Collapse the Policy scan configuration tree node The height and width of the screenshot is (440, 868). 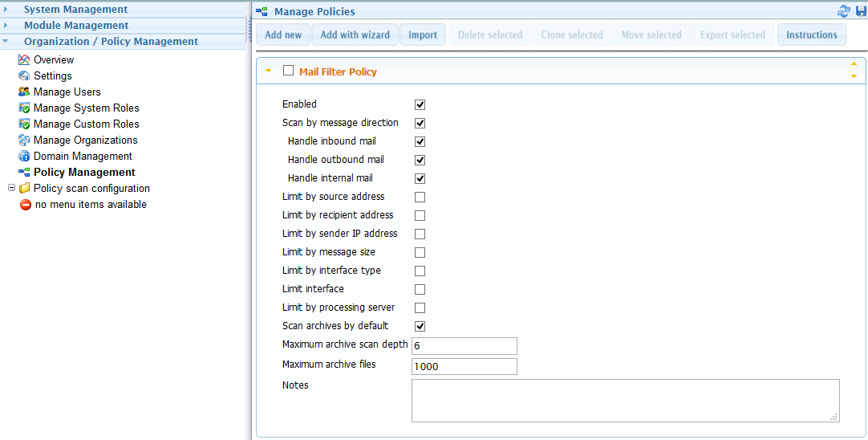tap(10, 189)
